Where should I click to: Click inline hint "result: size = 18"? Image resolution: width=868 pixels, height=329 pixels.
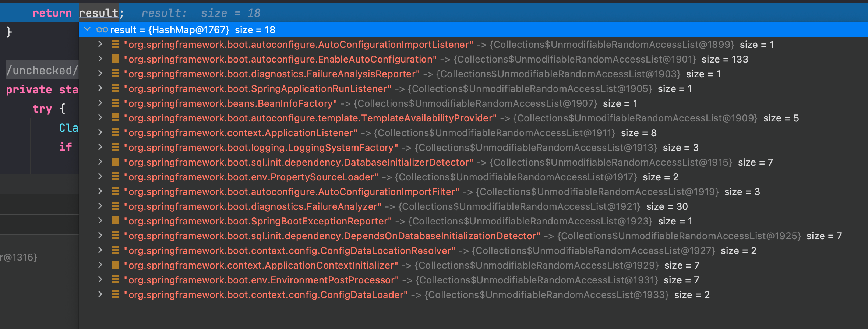(x=201, y=13)
